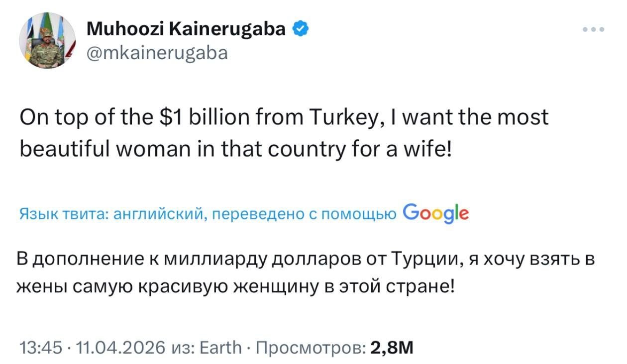Click the tweet line starting "On top of"
The height and width of the screenshot is (364, 627).
284,118
